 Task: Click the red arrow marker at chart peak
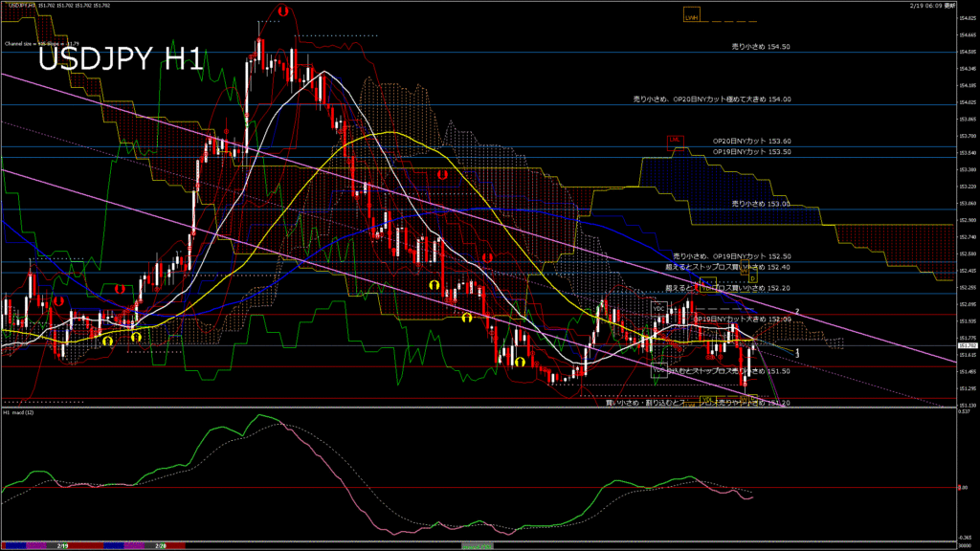coord(282,11)
